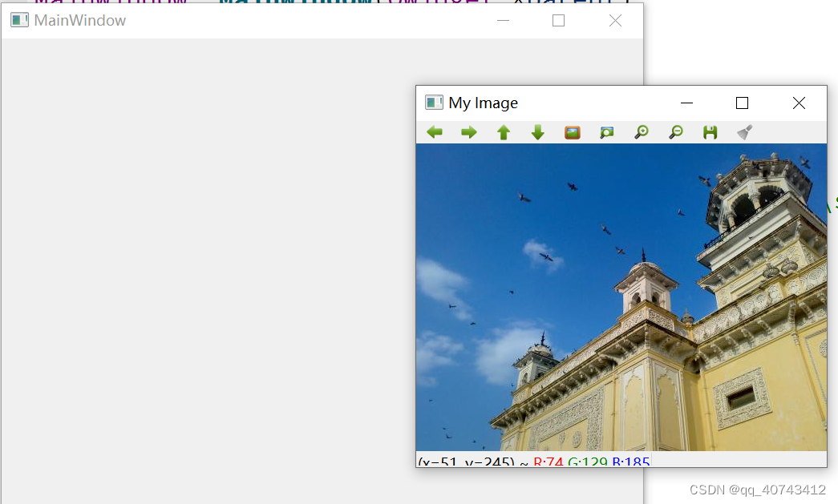Screen dimensions: 838x504
Task: Maximize the MainWindow window
Action: click(x=558, y=20)
